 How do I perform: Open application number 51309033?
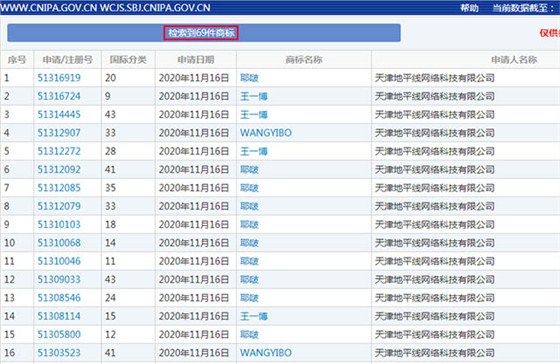(59, 279)
